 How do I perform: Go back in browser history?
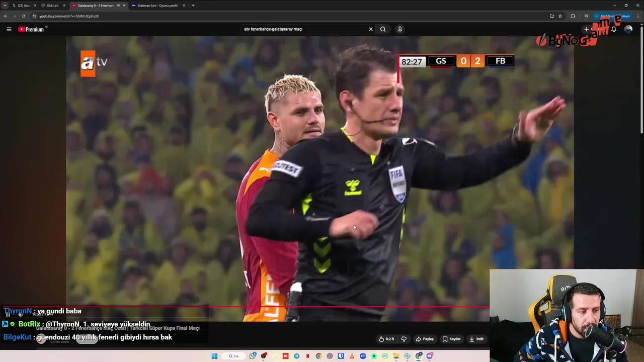[6, 16]
